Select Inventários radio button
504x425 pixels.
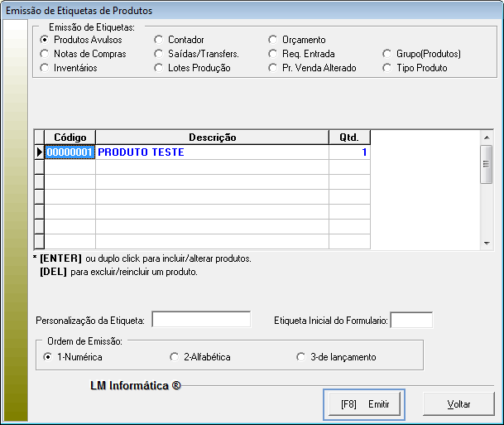pos(45,68)
